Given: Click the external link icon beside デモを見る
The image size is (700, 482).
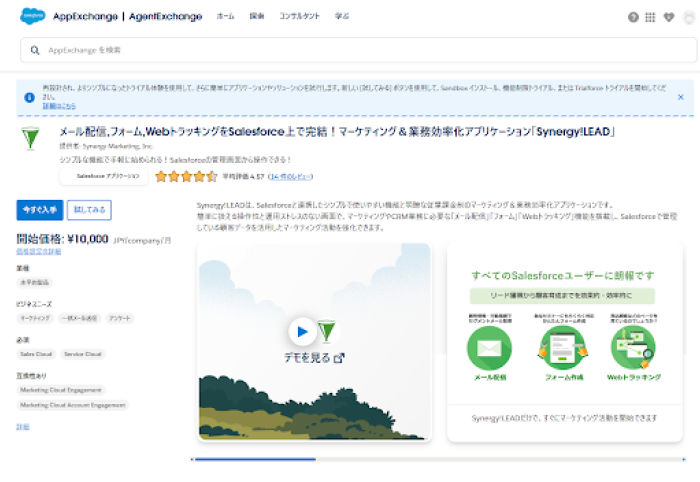Looking at the screenshot, I should [339, 358].
